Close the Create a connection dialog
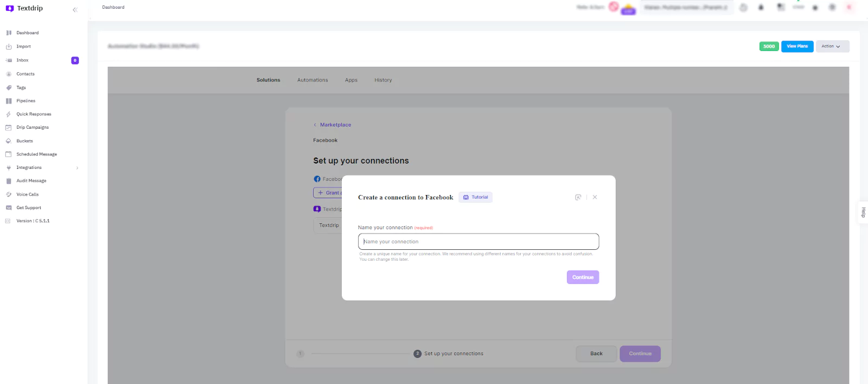 tap(595, 197)
